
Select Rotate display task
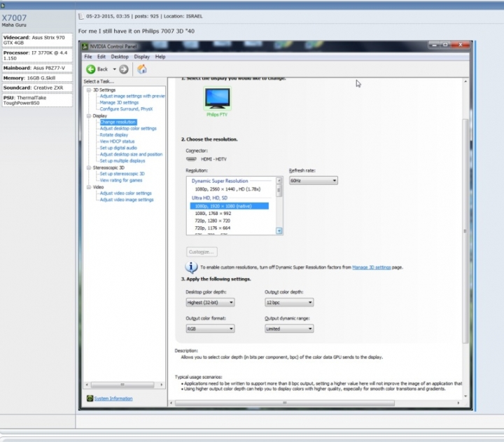point(114,134)
